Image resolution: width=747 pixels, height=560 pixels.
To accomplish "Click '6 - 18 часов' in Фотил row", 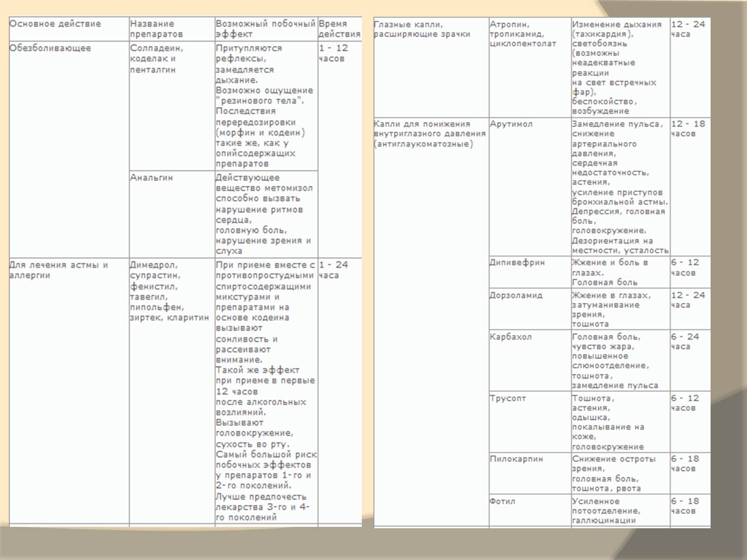I will tap(690, 511).
